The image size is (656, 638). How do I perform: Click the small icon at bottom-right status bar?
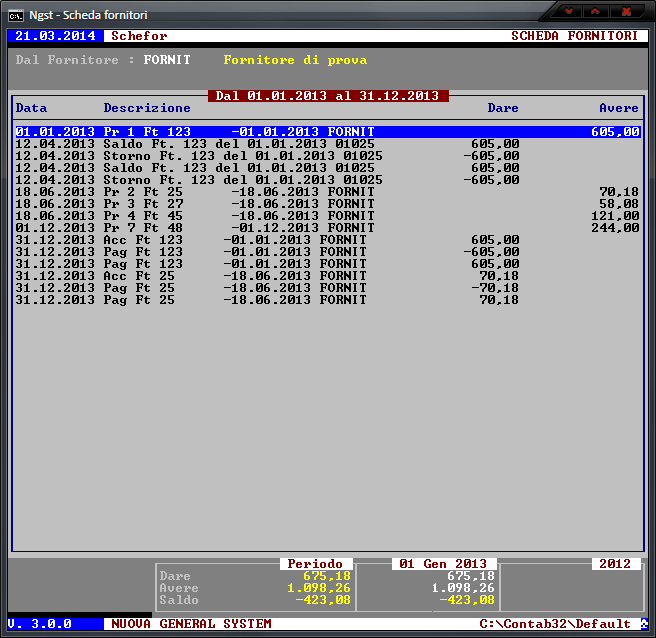pyautogui.click(x=643, y=624)
